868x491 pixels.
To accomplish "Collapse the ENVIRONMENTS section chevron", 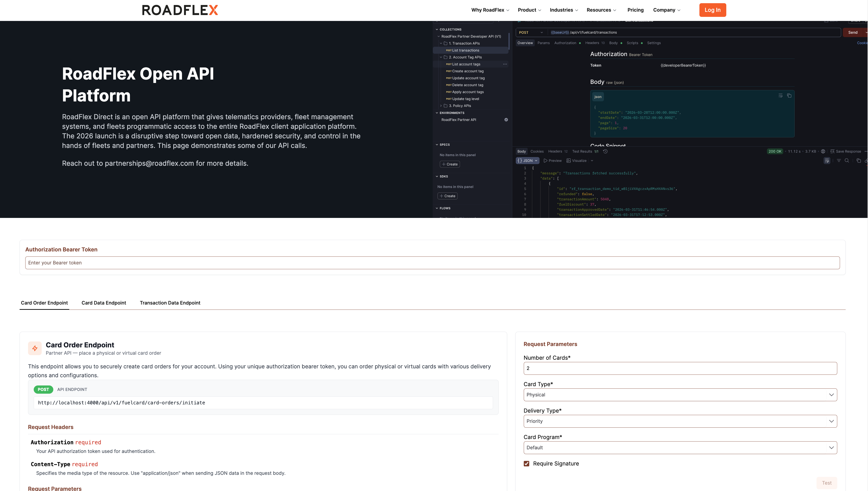I will click(x=437, y=113).
